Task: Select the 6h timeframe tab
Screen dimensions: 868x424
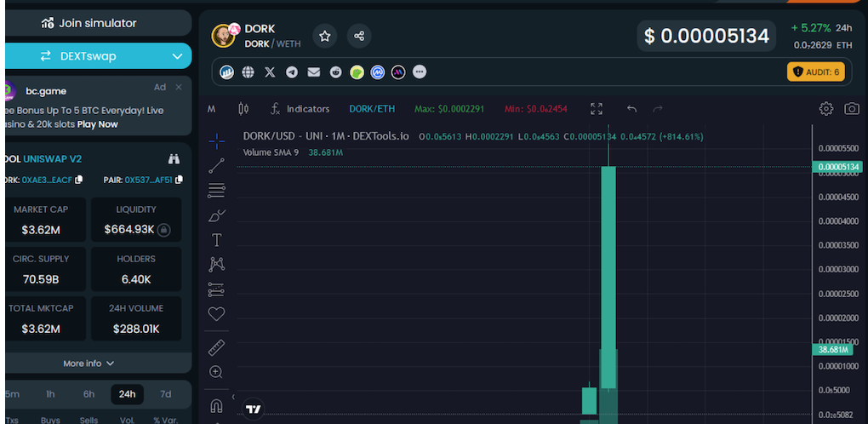Action: 89,394
